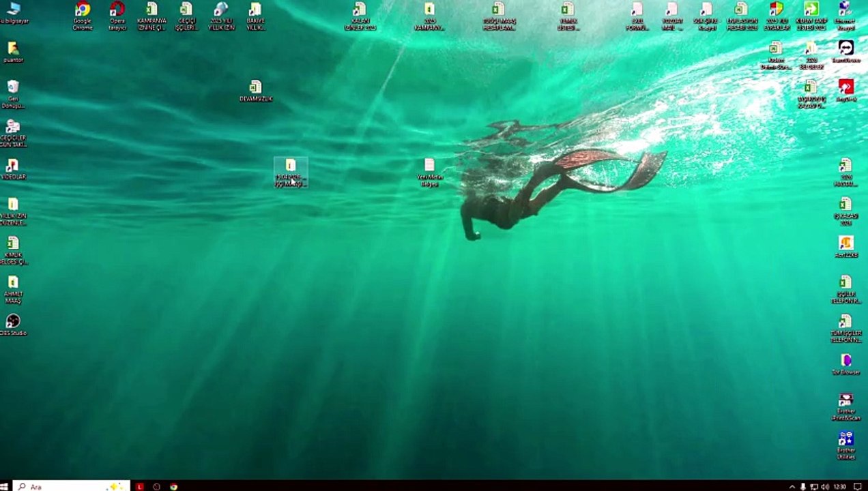The height and width of the screenshot is (491, 868).
Task: Open the Opera tarayıcı desktop shortcut
Action: pos(117,16)
